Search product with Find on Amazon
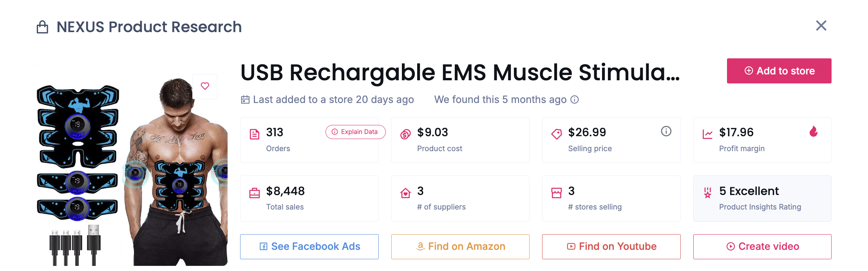 [x=460, y=246]
